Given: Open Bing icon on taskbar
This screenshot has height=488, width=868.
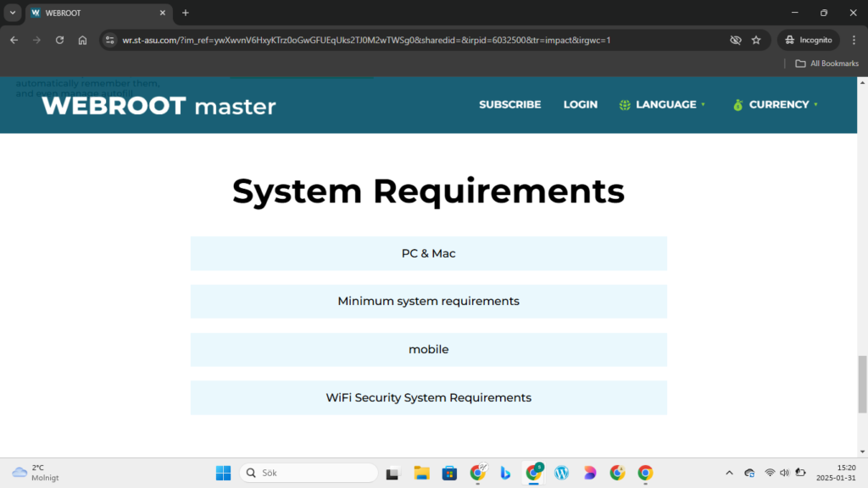Looking at the screenshot, I should click(x=505, y=473).
